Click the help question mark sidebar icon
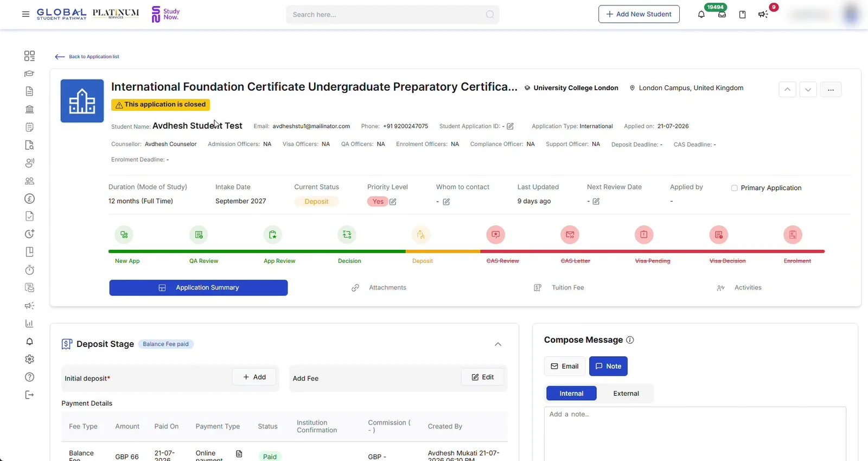The height and width of the screenshot is (461, 868). 29,377
